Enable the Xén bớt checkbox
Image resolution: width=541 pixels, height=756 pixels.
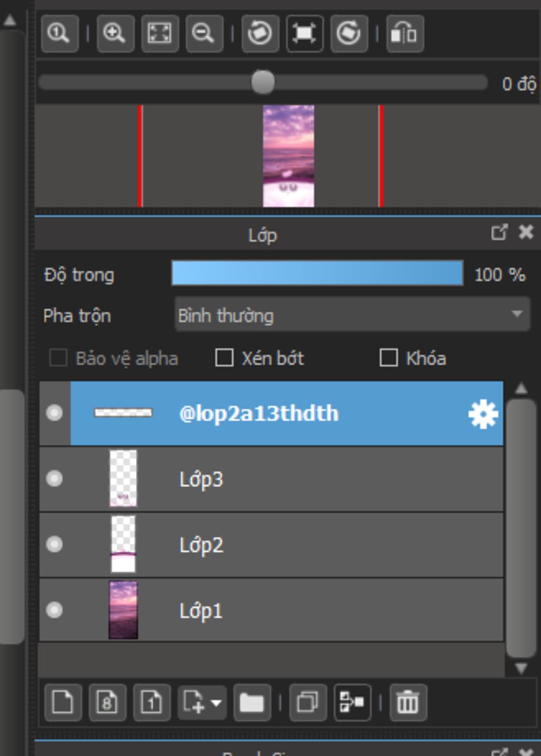pyautogui.click(x=225, y=358)
